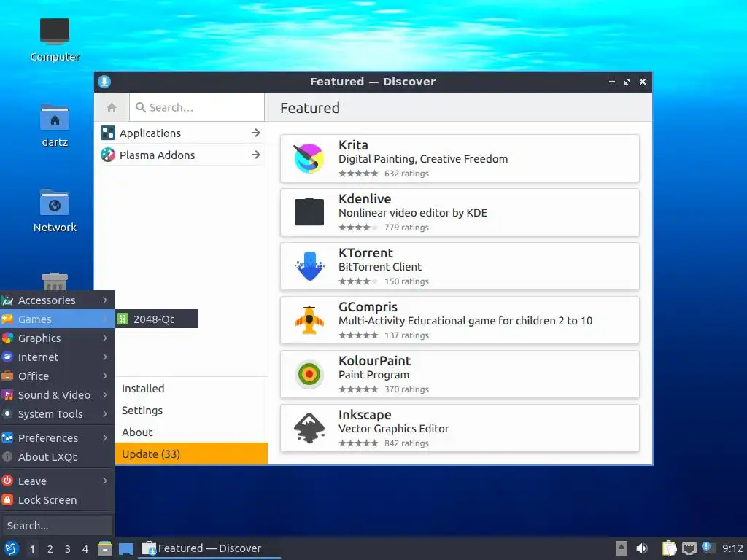Expand Applications category arrow
The height and width of the screenshot is (560, 747).
click(256, 133)
